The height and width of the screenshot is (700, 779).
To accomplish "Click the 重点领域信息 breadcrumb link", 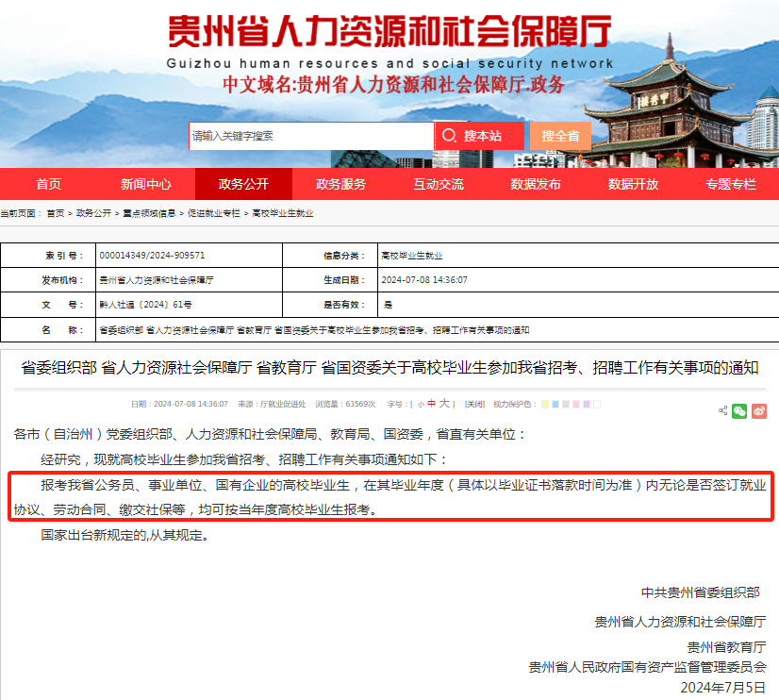I will [x=149, y=213].
